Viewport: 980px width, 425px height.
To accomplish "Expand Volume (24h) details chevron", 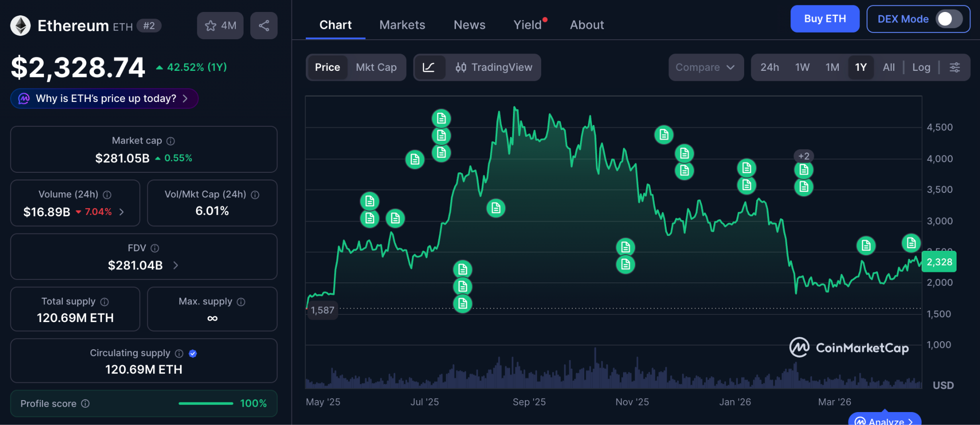I will 122,212.
